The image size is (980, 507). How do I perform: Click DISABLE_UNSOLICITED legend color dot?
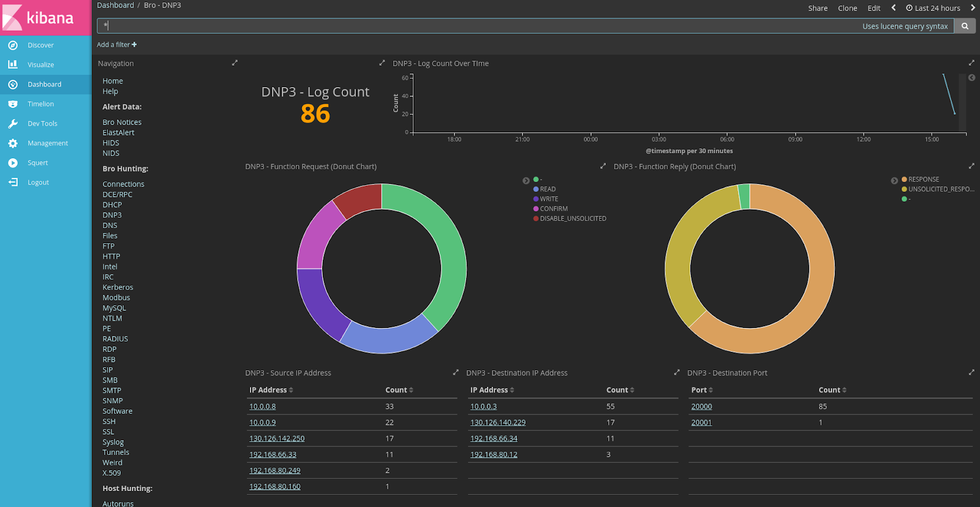pos(536,219)
